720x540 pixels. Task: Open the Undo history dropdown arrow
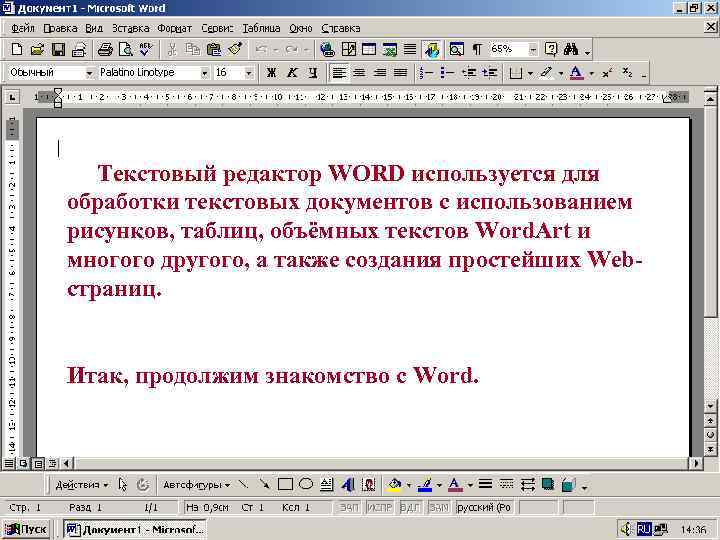point(276,49)
